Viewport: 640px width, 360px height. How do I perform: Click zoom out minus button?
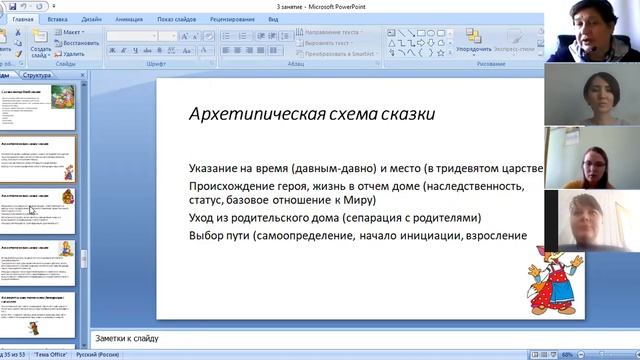tap(581, 355)
